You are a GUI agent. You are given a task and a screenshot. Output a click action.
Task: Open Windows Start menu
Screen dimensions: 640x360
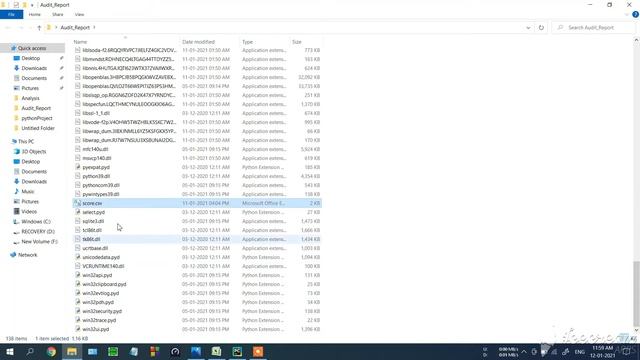click(x=9, y=352)
